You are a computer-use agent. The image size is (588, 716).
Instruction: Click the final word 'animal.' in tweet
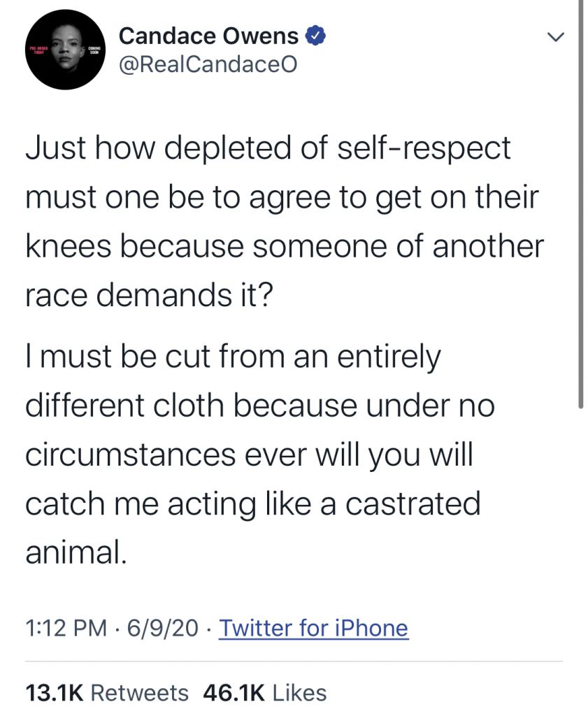pos(76,552)
